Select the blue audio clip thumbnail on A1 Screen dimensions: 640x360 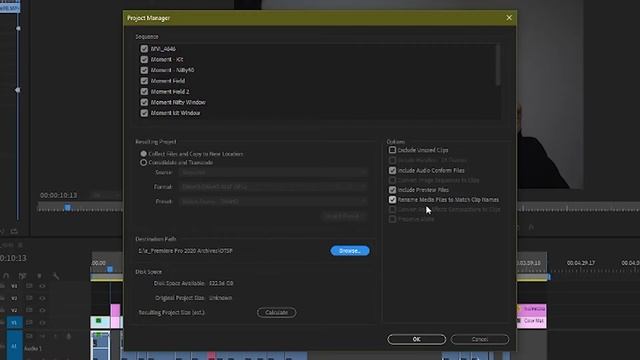(x=100, y=345)
